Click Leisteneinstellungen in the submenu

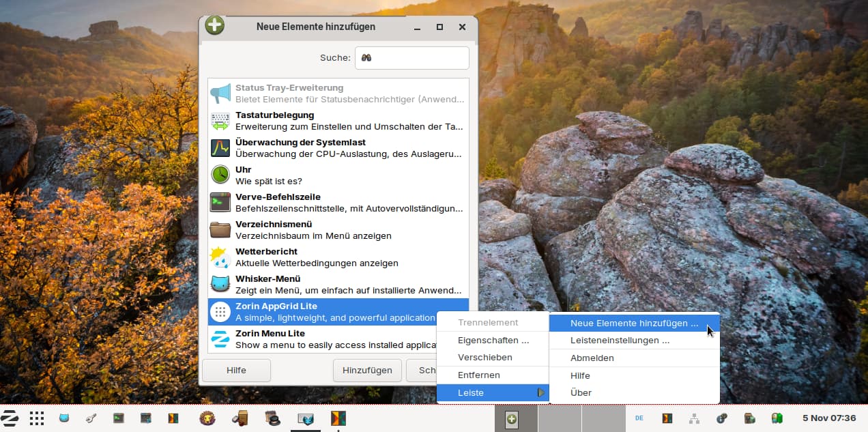tap(619, 340)
